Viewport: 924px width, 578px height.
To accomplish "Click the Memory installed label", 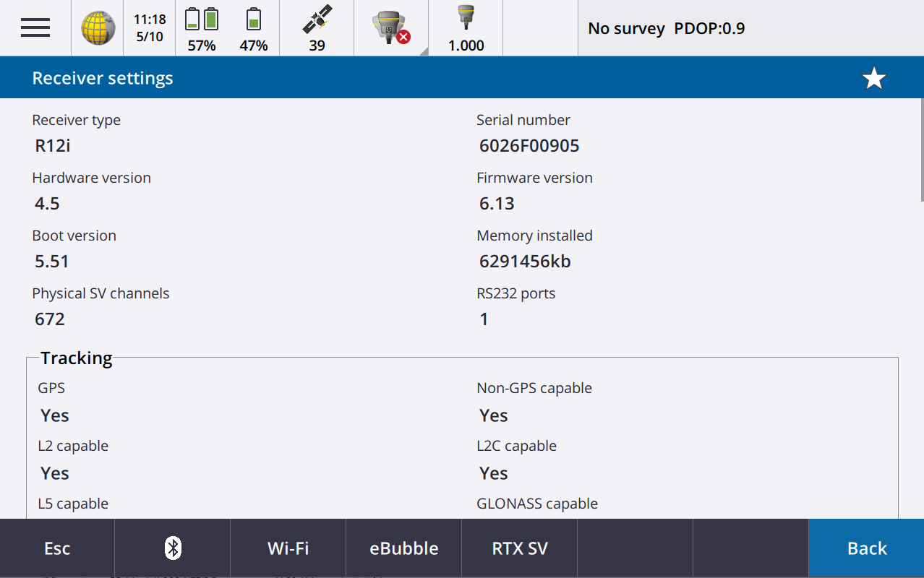I will click(534, 236).
